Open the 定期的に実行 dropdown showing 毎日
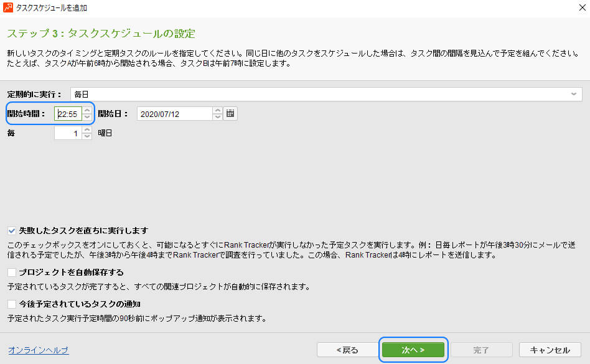The image size is (590, 364). (326, 94)
